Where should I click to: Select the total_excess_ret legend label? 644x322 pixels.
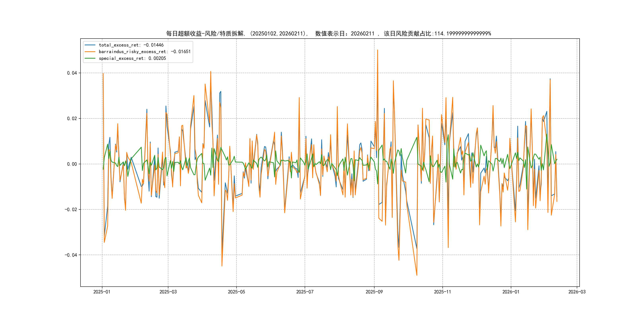(131, 45)
